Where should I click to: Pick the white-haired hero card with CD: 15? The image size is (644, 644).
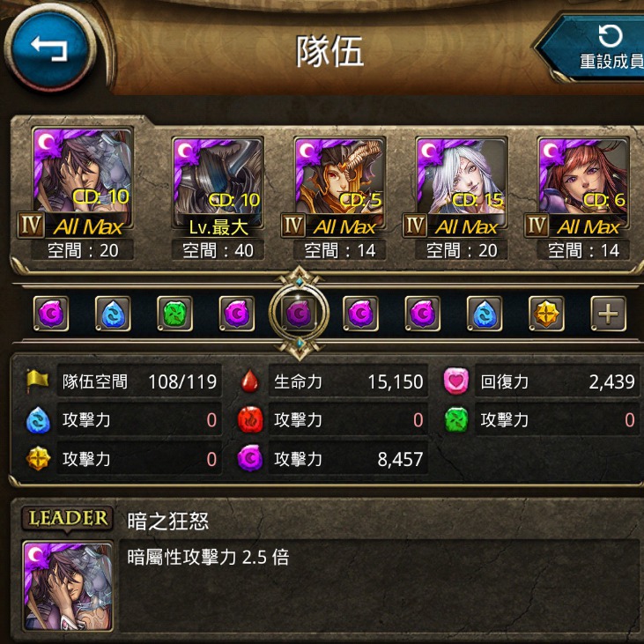point(462,187)
